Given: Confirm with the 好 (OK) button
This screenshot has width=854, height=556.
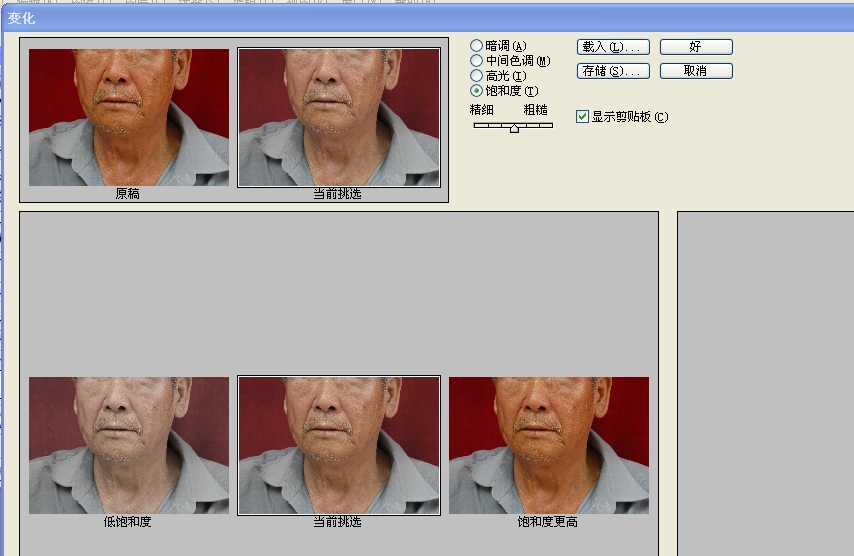Looking at the screenshot, I should (696, 47).
